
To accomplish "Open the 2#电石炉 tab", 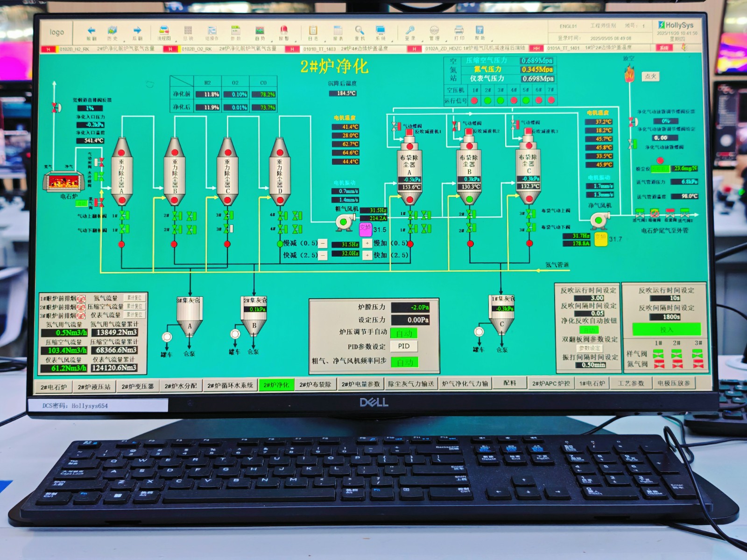I will coord(54,387).
